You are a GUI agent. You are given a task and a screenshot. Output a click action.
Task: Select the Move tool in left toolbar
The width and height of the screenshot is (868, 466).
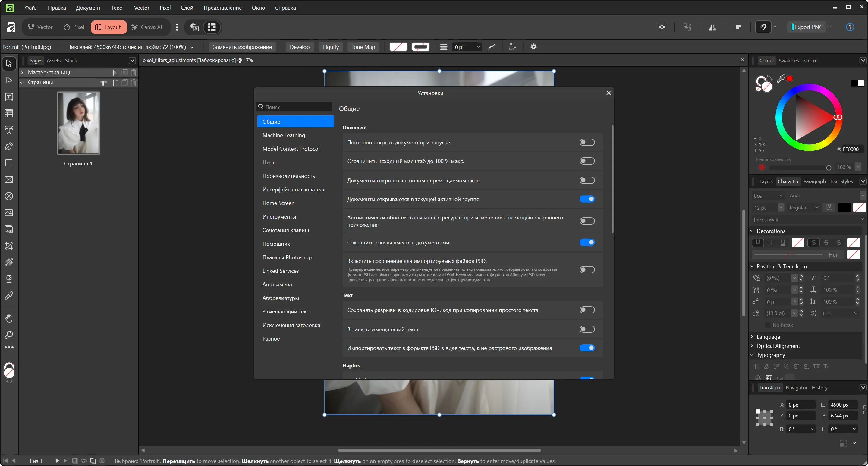(x=9, y=63)
